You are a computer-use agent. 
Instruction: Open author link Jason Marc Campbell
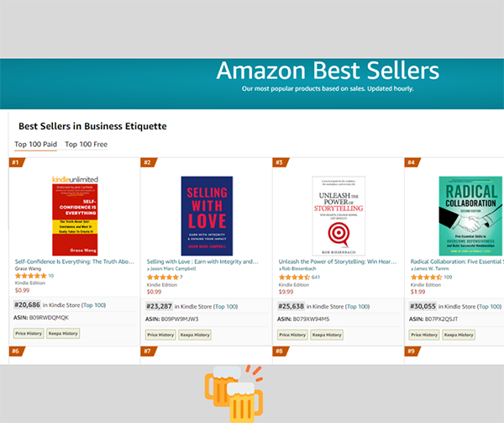coord(174,269)
